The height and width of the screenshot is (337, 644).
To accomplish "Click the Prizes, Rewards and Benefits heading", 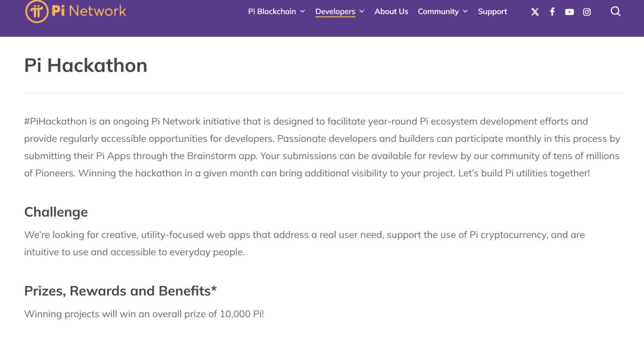I will click(120, 291).
